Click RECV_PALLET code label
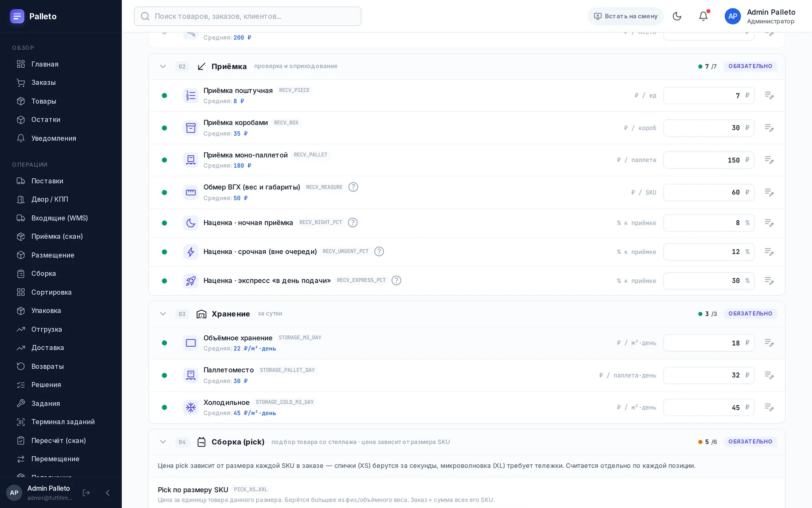 click(310, 155)
